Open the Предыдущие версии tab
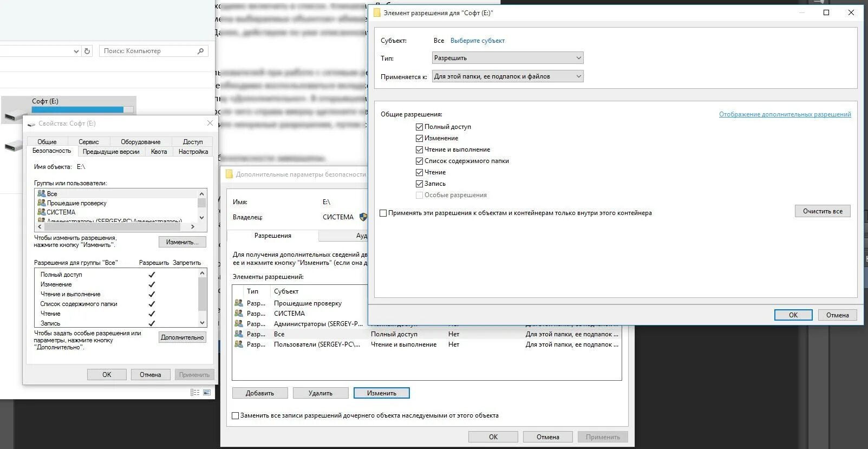 [x=111, y=152]
